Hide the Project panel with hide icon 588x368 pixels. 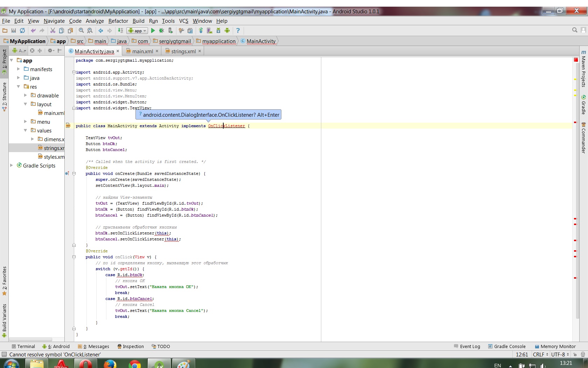[x=60, y=50]
